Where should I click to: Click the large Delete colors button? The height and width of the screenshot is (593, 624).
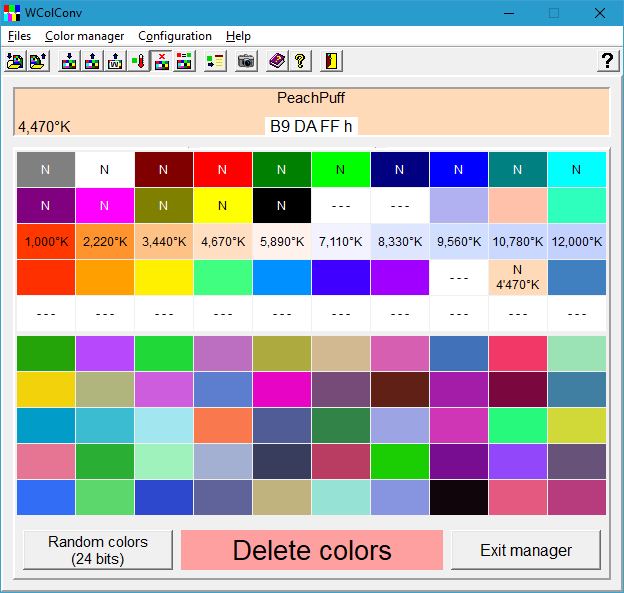[x=312, y=550]
